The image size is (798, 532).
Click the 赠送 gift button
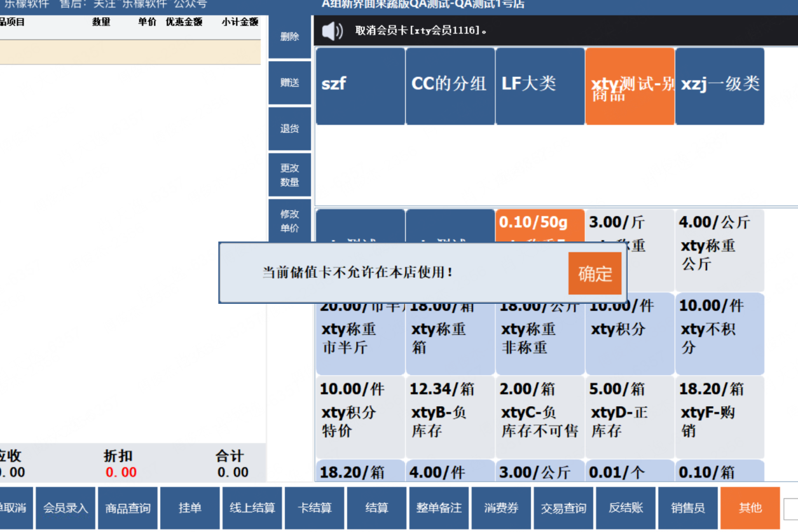(x=290, y=83)
